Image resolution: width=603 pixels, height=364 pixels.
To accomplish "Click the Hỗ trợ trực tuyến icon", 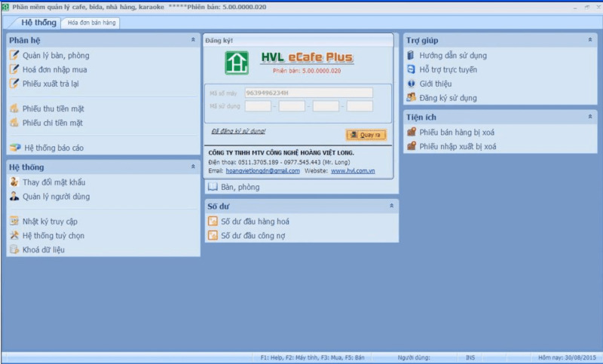I will [x=411, y=69].
